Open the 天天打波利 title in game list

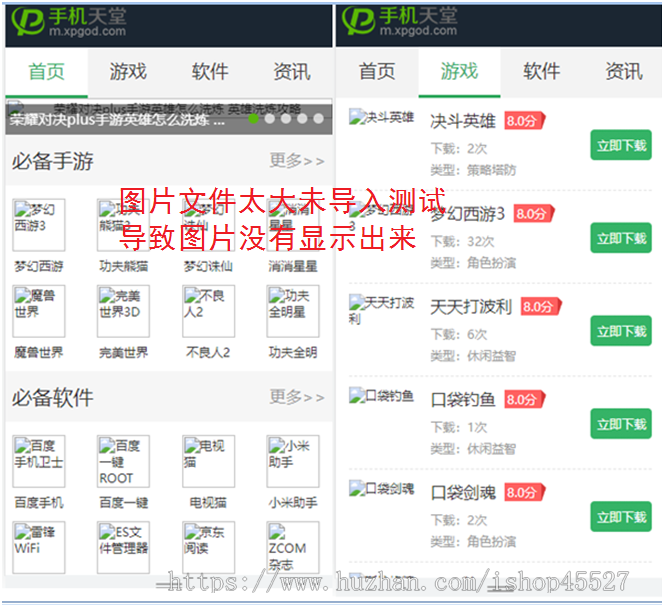(471, 307)
